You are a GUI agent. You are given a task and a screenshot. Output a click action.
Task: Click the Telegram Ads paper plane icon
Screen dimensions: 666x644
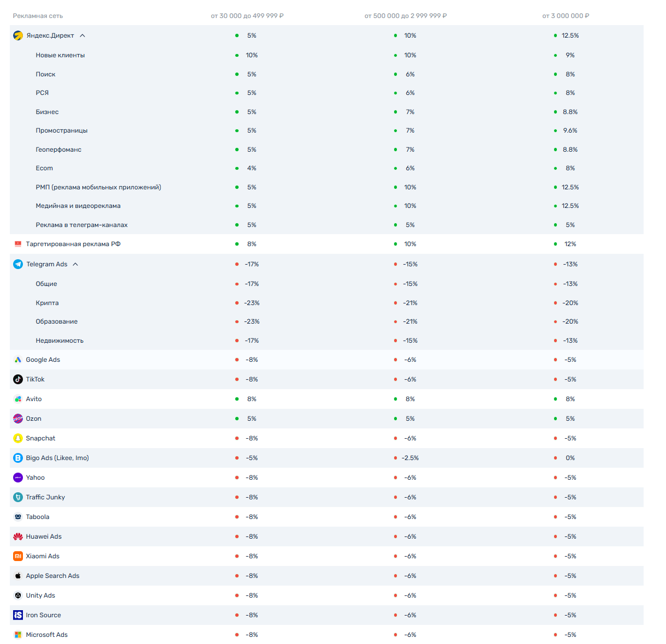pyautogui.click(x=18, y=264)
